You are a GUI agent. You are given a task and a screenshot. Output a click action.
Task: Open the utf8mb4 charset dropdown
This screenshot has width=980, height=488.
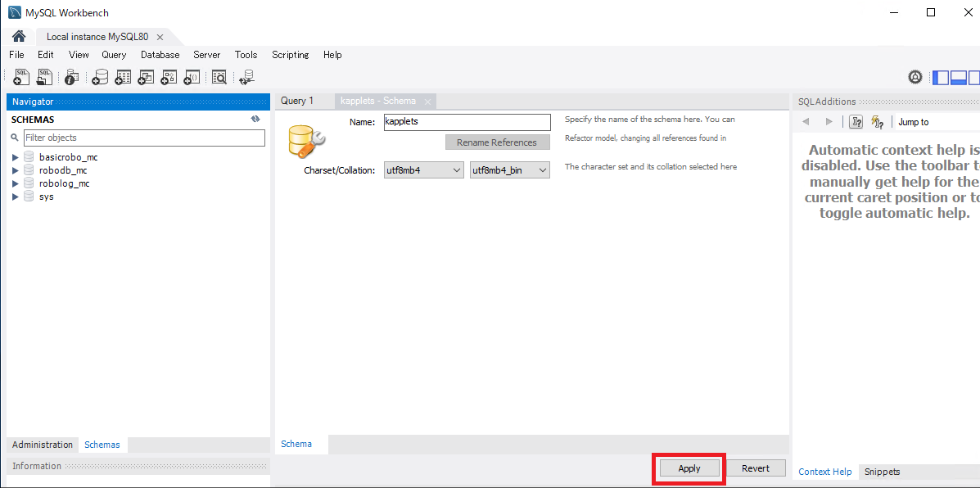tap(424, 170)
